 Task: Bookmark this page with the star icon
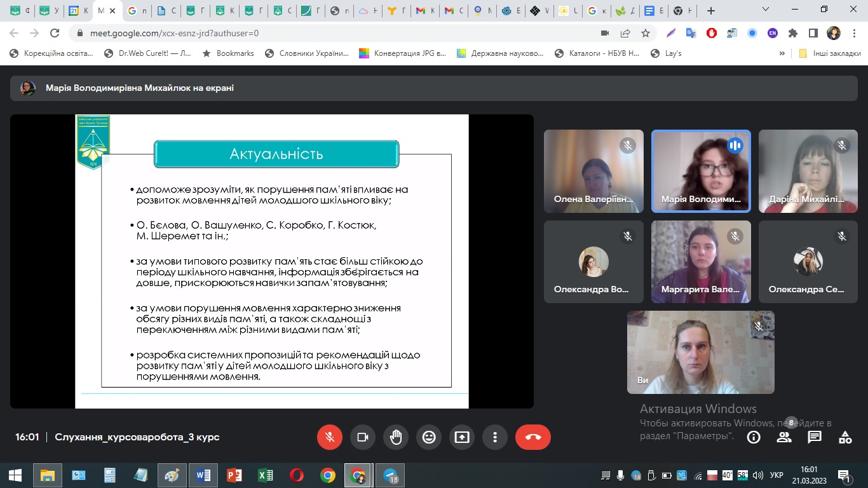click(646, 33)
